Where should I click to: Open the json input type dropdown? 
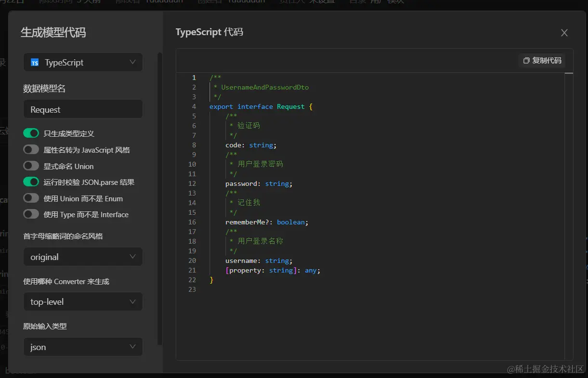(83, 347)
